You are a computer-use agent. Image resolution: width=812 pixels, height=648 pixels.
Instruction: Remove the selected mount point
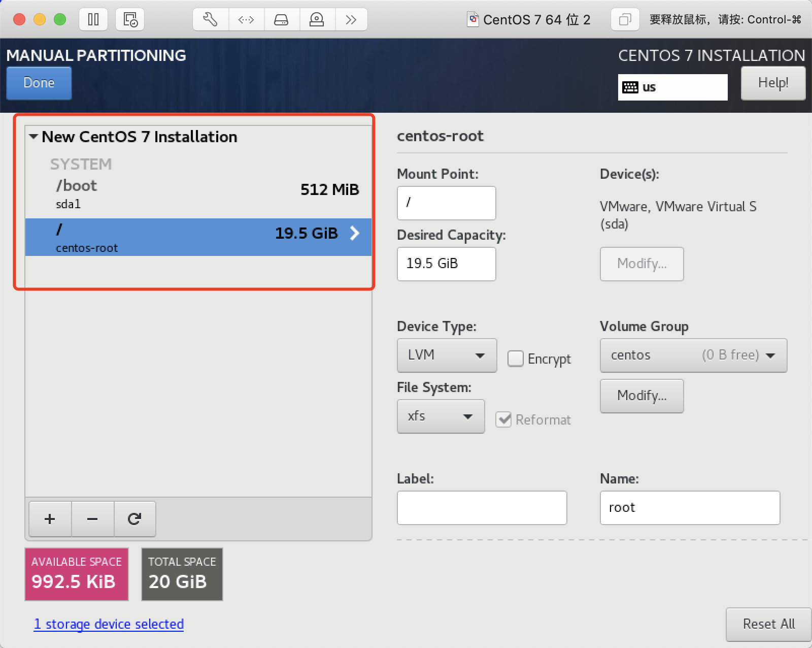tap(92, 519)
